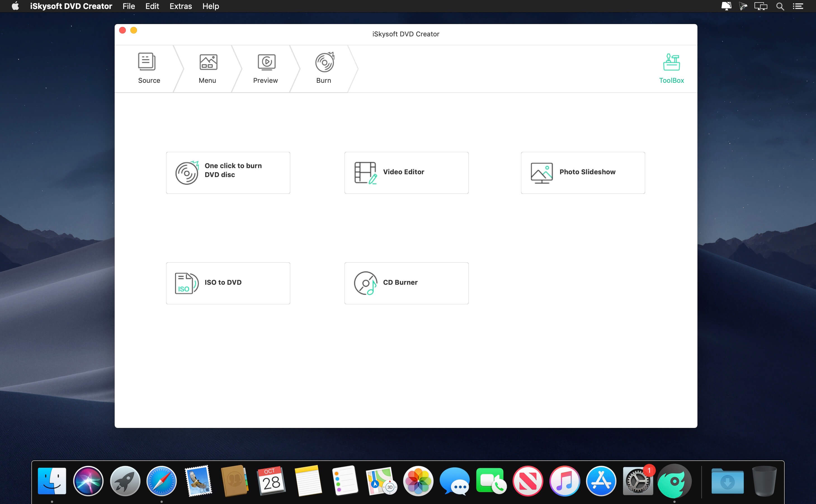Click the One click to burn DVD disc card
816x504 pixels.
[228, 173]
